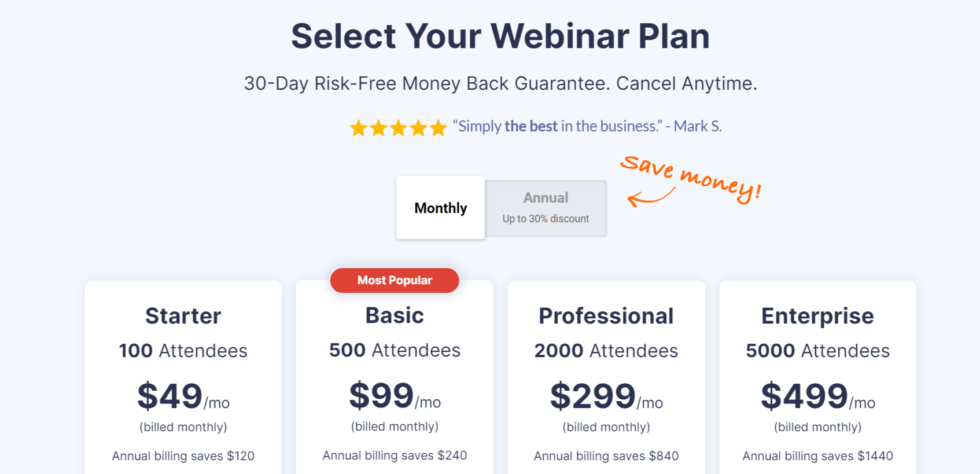The width and height of the screenshot is (980, 474).
Task: Click the Up to 30% discount label
Action: click(x=546, y=219)
